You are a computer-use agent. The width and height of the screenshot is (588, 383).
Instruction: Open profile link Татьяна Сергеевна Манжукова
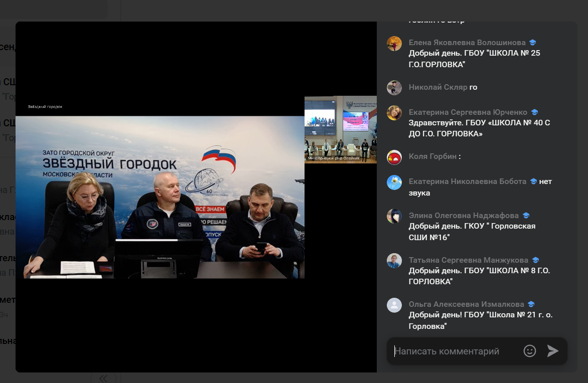coord(469,260)
